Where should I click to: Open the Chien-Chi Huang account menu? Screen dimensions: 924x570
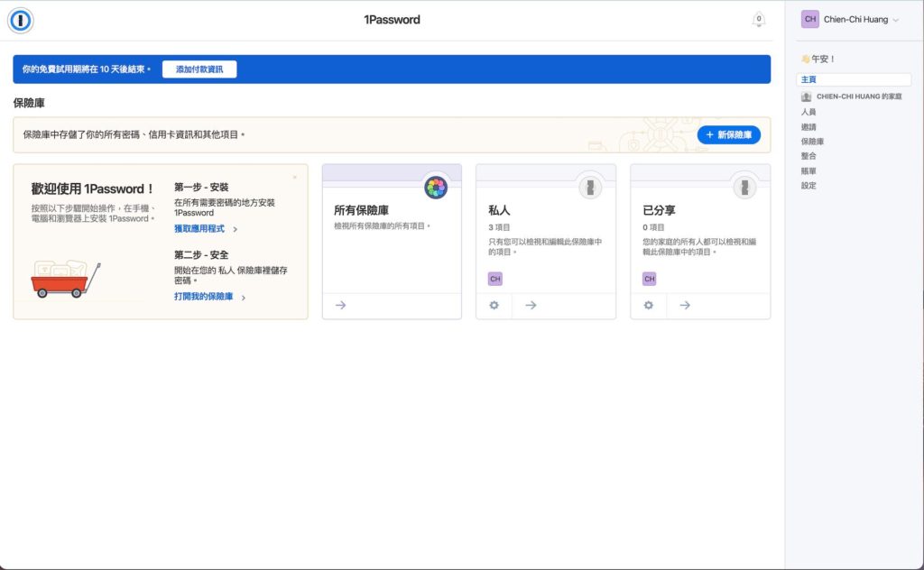tap(850, 20)
